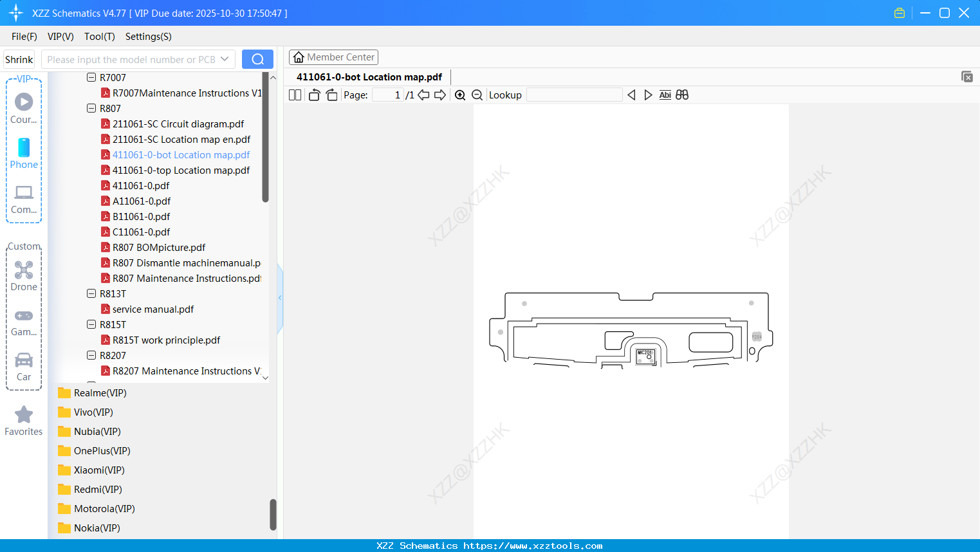Click the briefcase icon in the title bar
This screenshot has width=980, height=552.
pos(899,12)
